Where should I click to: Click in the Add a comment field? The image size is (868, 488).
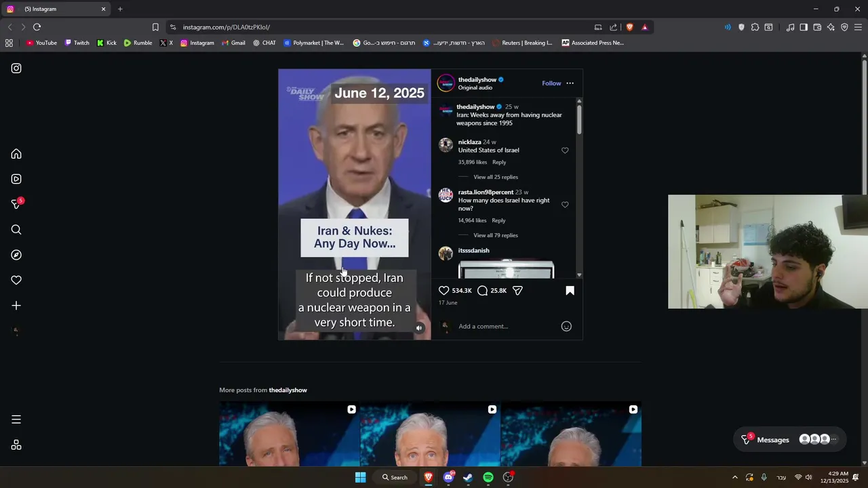pyautogui.click(x=506, y=326)
